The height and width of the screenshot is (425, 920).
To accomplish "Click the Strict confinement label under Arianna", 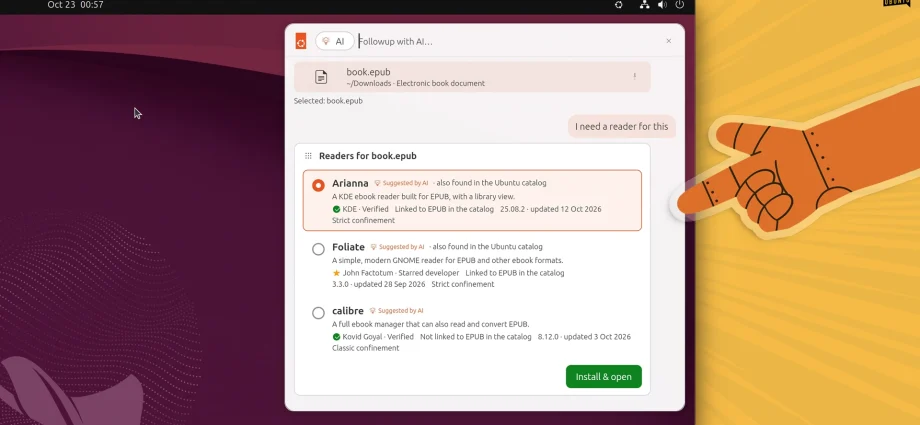I will [x=363, y=221].
